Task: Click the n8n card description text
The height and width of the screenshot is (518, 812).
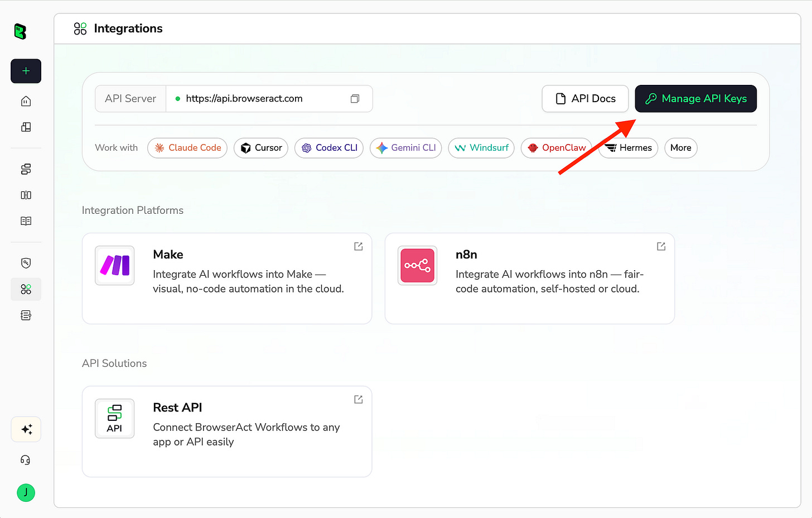Action: pos(550,281)
